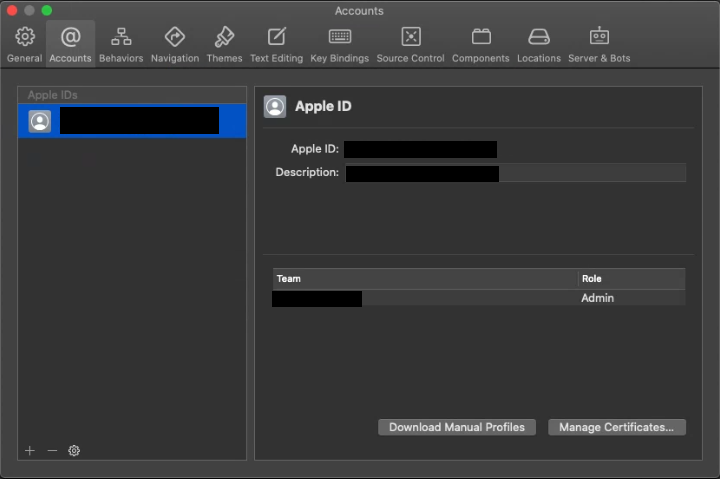
Task: Add a new account with plus button
Action: (x=30, y=451)
